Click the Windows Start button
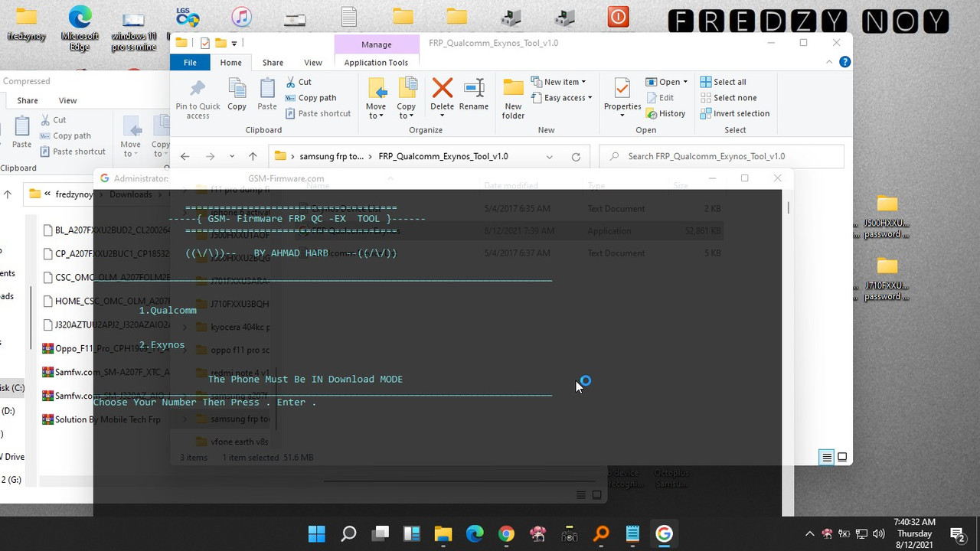 tap(316, 533)
